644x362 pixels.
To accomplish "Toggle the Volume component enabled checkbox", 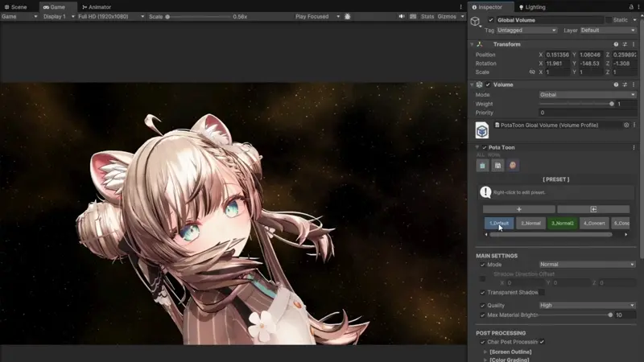I will 488,84.
